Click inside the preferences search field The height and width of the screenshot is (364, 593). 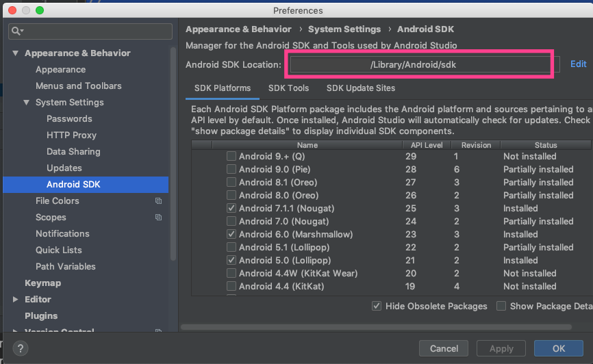click(x=90, y=31)
